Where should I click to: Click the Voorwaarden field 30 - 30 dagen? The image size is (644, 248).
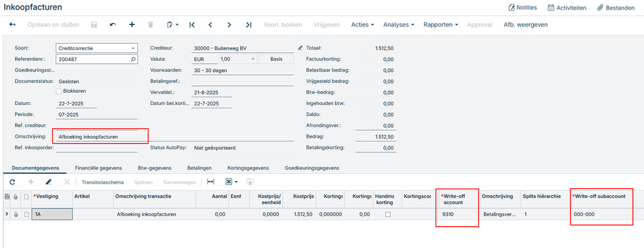tap(243, 70)
